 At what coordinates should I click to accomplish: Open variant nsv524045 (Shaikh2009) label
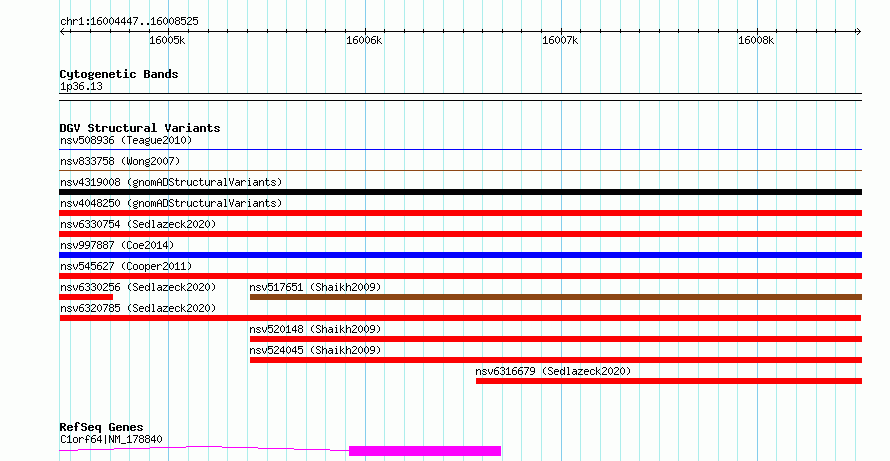point(315,350)
